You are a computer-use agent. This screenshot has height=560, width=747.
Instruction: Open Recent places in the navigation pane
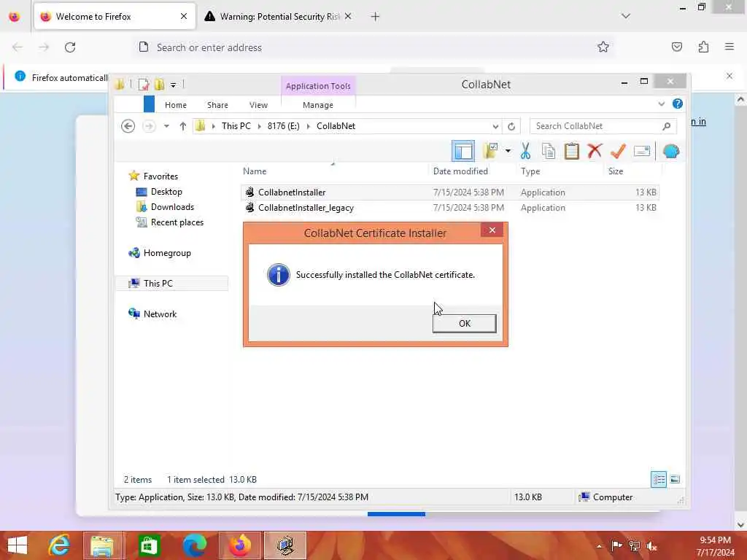(x=177, y=222)
